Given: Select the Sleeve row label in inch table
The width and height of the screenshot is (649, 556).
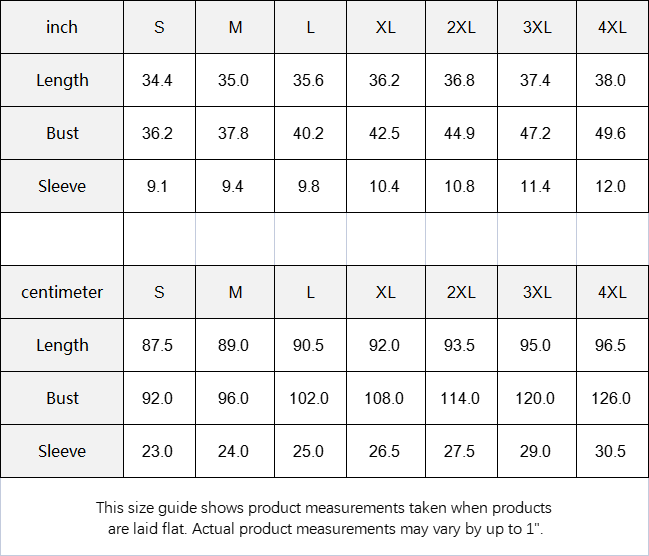Looking at the screenshot, I should [x=62, y=186].
